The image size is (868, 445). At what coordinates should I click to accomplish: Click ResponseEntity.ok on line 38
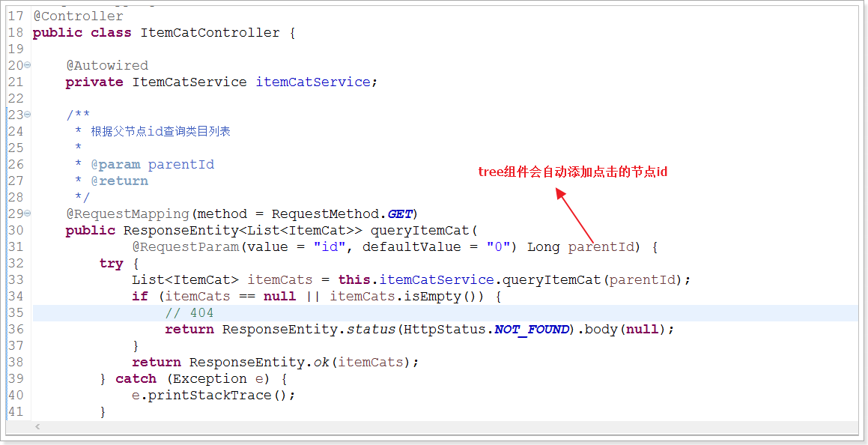[x=260, y=362]
